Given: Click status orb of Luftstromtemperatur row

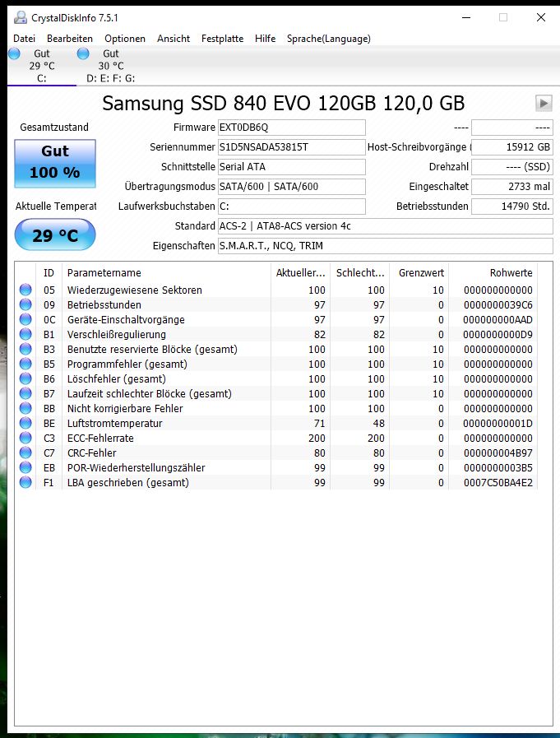Looking at the screenshot, I should pyautogui.click(x=25, y=423).
